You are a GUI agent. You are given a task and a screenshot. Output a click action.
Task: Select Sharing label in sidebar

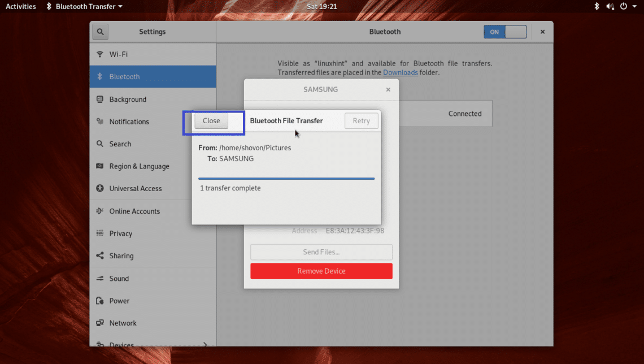coord(121,255)
